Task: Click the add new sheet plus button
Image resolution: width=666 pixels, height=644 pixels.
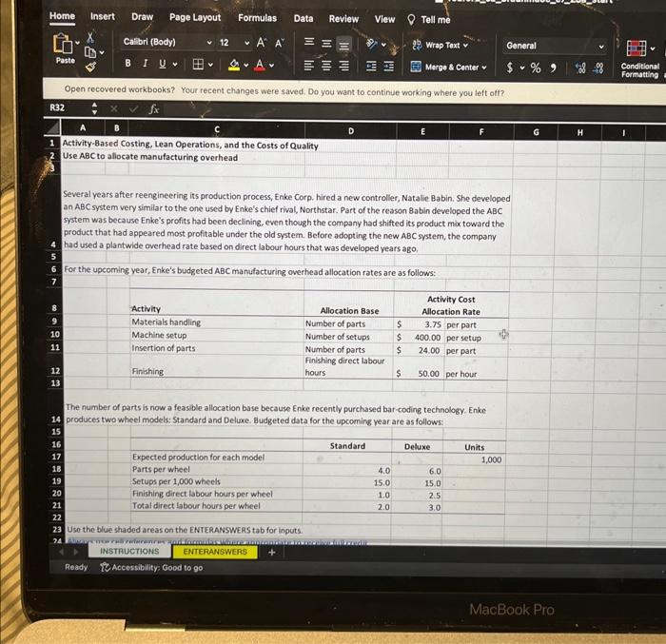Action: click(272, 553)
